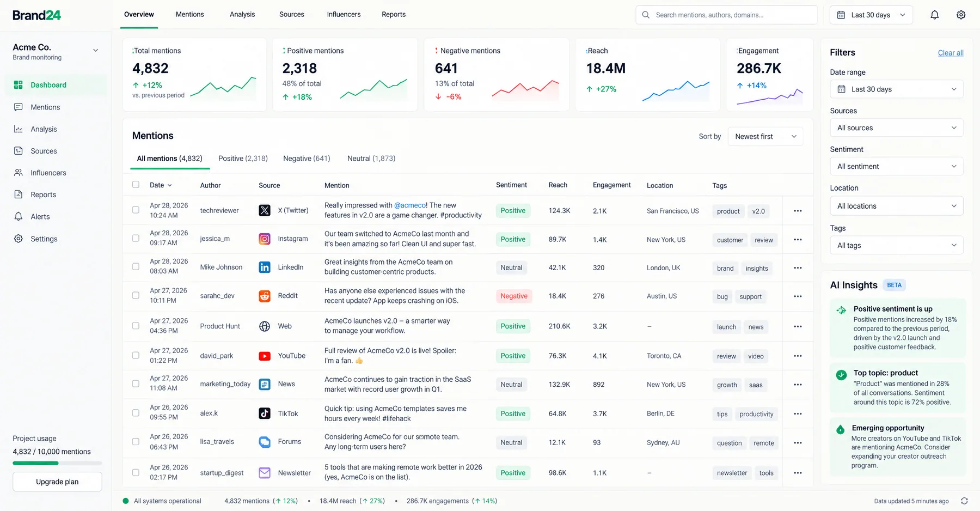Expand the All sources filter dropdown
The width and height of the screenshot is (980, 511).
tap(897, 128)
